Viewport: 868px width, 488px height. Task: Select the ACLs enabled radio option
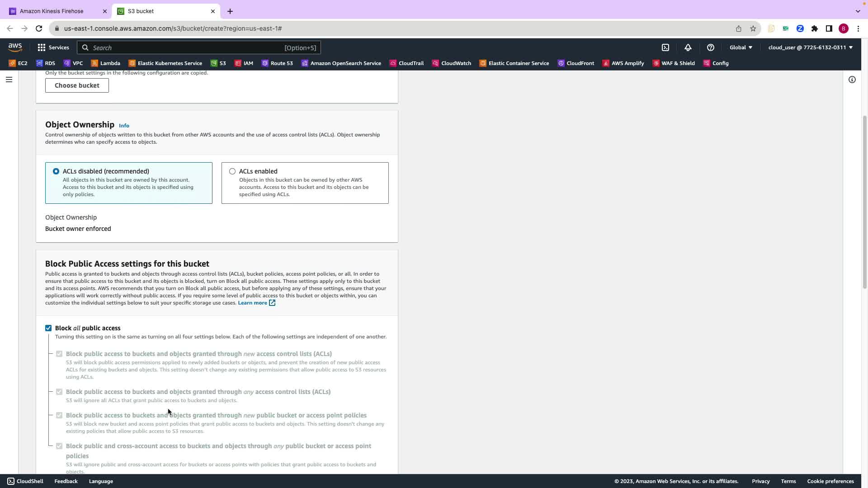point(232,171)
